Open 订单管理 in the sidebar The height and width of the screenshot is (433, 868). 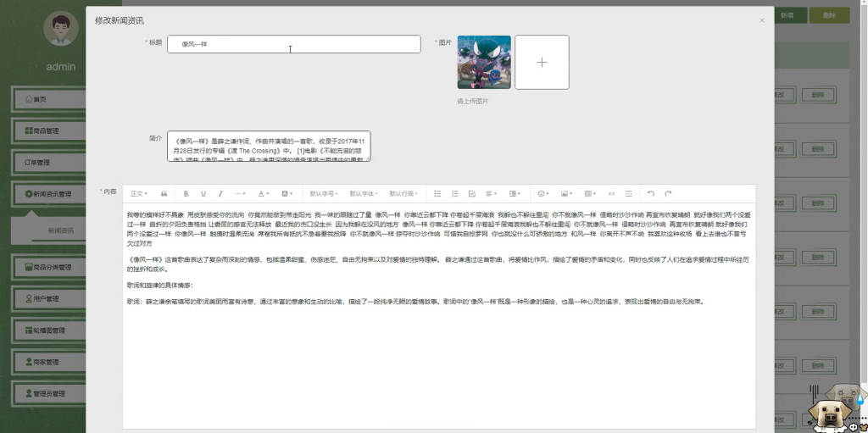pos(48,162)
